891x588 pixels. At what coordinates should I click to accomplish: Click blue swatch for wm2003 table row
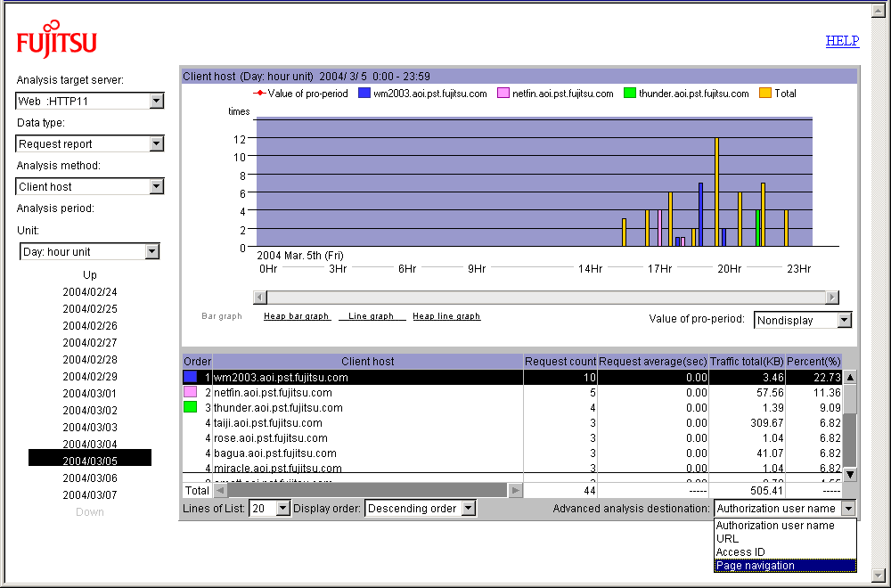pos(191,377)
